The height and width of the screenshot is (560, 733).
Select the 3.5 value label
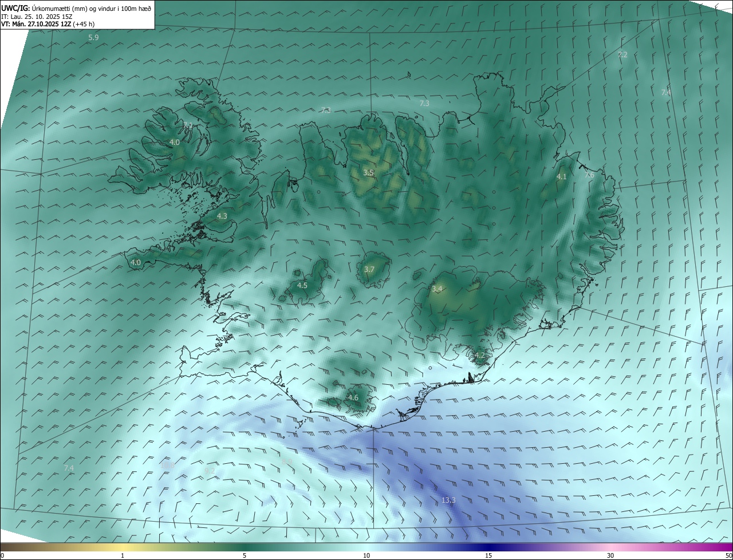[x=369, y=172]
